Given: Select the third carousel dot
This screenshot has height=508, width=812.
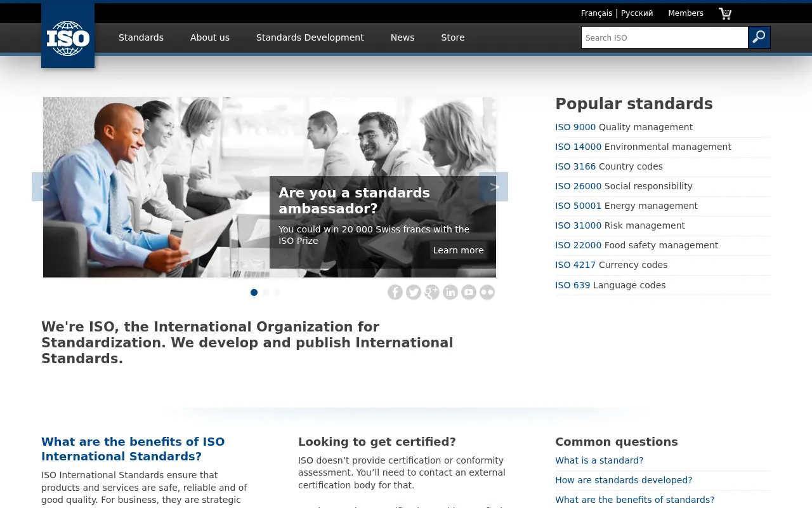Looking at the screenshot, I should pos(277,293).
